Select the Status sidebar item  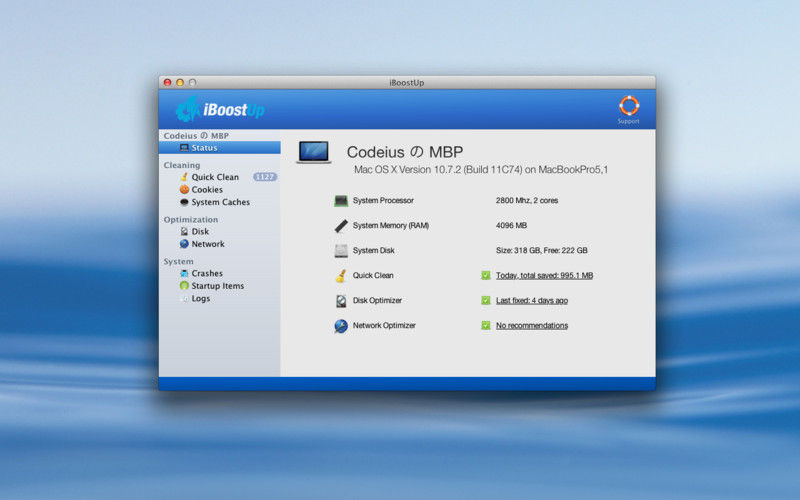[x=219, y=147]
